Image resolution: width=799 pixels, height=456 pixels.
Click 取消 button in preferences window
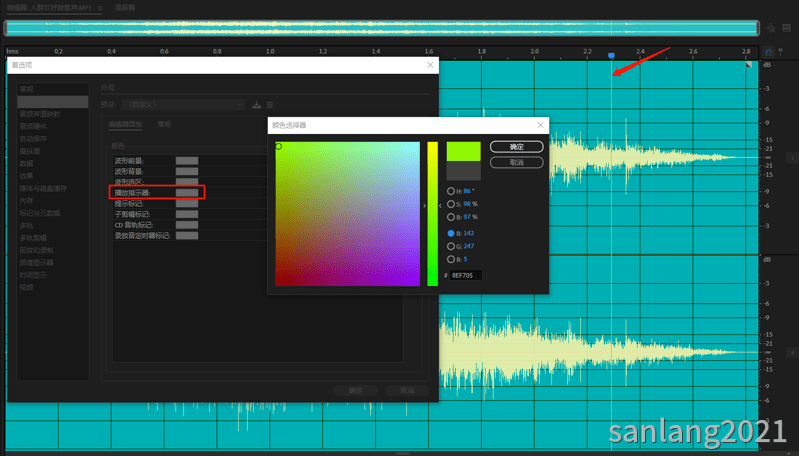(x=407, y=391)
